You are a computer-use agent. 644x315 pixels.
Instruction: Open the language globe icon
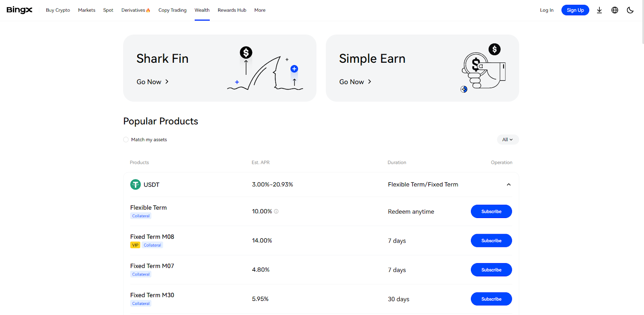(x=615, y=10)
